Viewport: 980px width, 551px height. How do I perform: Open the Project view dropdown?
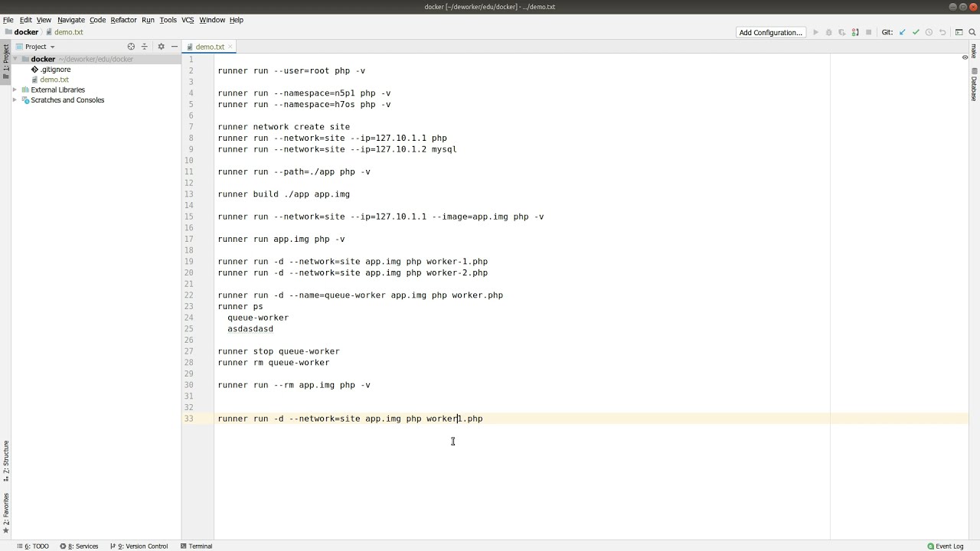tap(40, 47)
